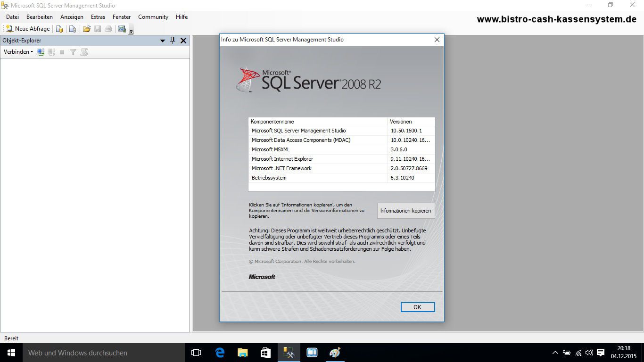Open File Explorer from the taskbar
The width and height of the screenshot is (644, 362).
[x=242, y=353]
